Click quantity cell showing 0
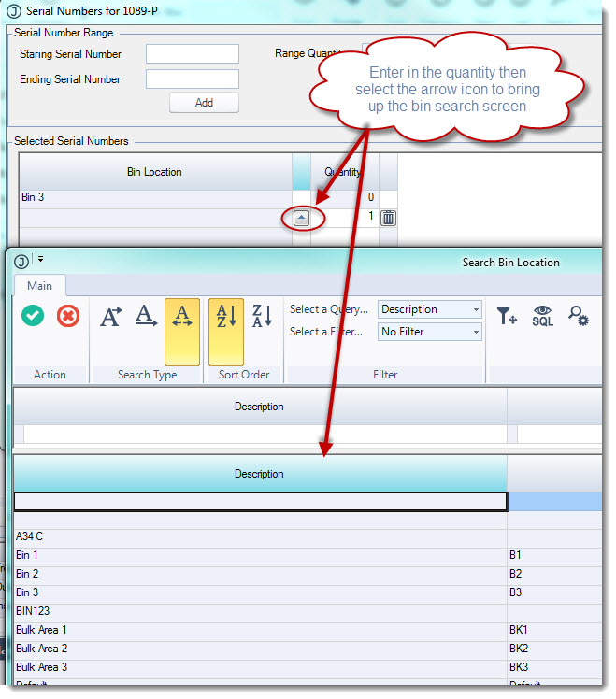Screen dimensions: 616x699 (345, 197)
